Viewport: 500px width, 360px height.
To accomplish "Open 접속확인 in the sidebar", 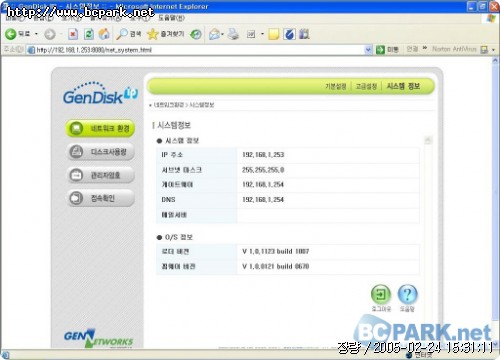I will click(x=100, y=198).
